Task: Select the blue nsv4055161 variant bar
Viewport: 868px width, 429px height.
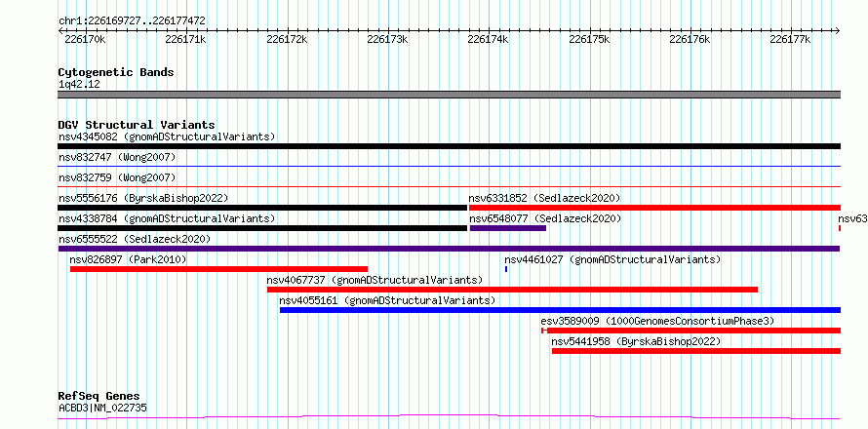Action: (560, 310)
